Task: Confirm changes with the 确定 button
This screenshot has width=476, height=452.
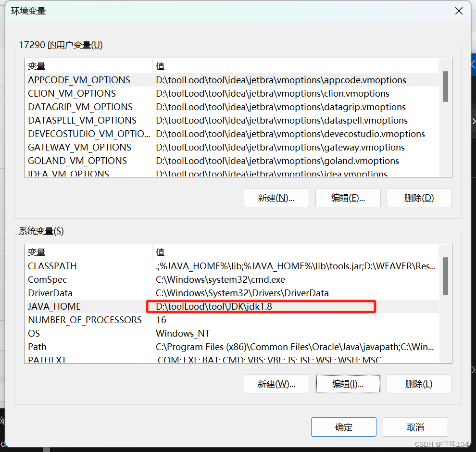Action: coord(343,427)
